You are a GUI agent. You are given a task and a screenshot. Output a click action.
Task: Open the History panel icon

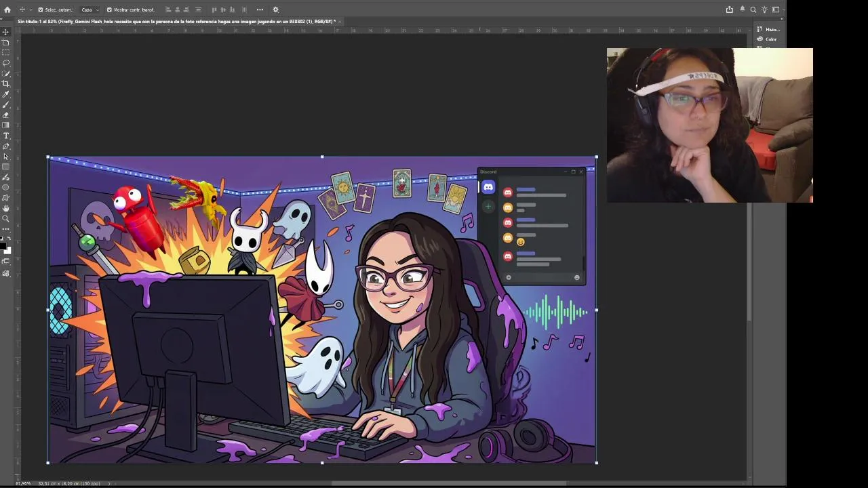tap(760, 29)
